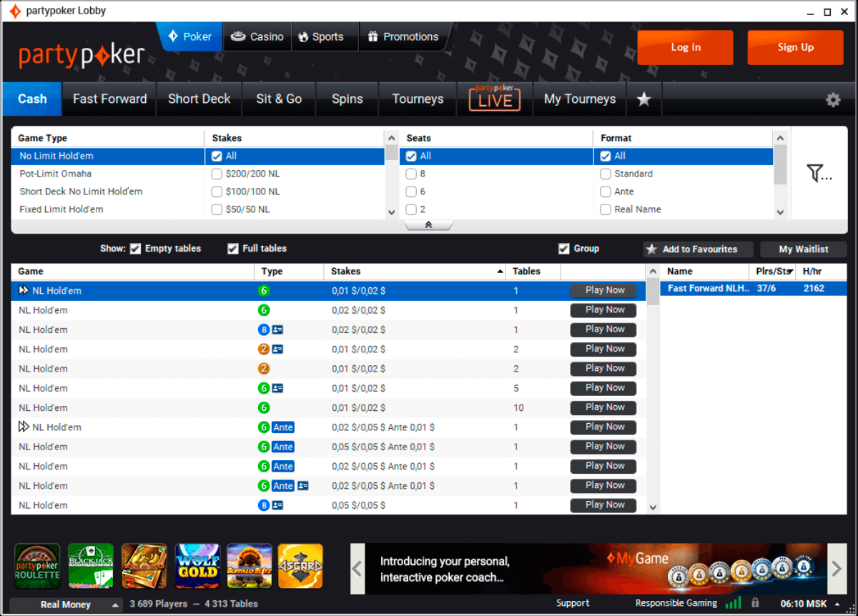Viewport: 858px width, 616px height.
Task: Launch the partypoker Roulette game icon
Action: click(x=38, y=566)
